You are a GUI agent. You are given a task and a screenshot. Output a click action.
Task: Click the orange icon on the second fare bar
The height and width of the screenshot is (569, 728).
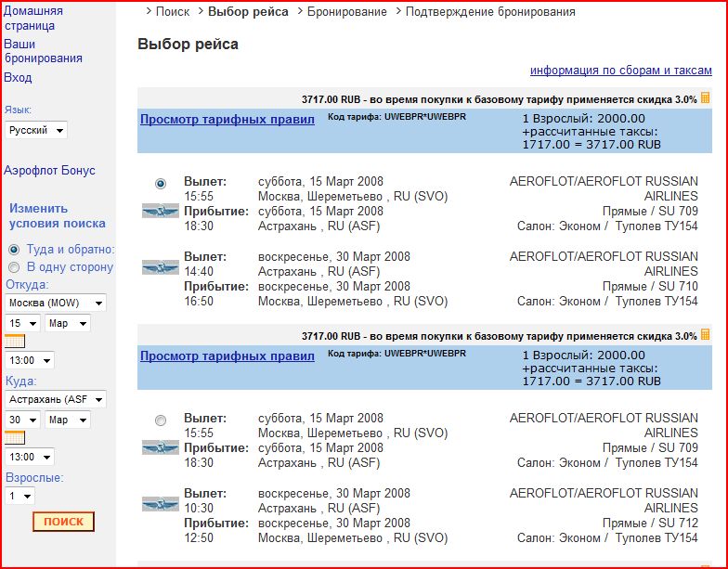pos(706,334)
